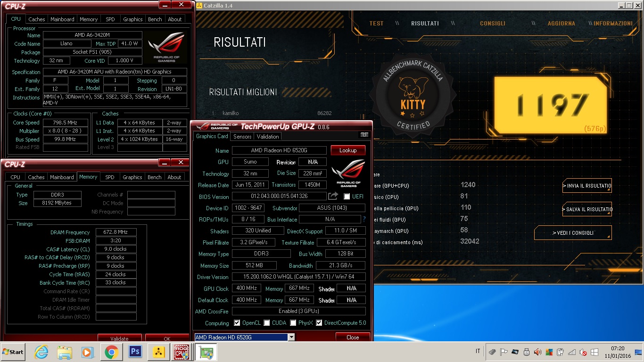This screenshot has height=362, width=644.
Task: Click the BIOS export share icon in GPU-Z
Action: pos(333,196)
